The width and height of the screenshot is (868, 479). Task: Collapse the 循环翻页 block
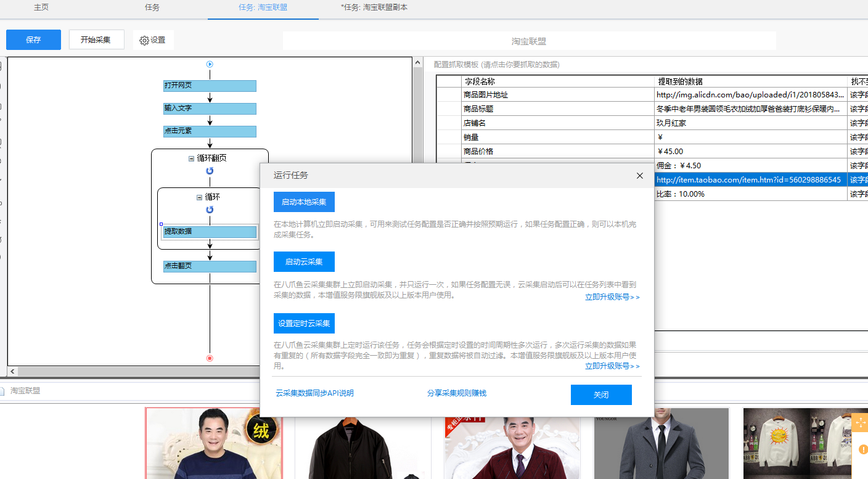click(x=192, y=158)
